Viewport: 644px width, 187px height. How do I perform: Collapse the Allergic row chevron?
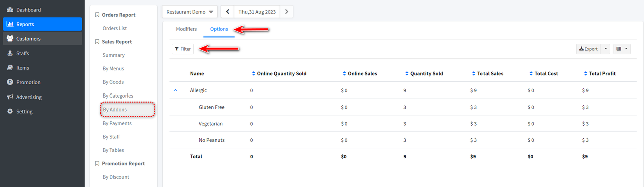coord(176,90)
